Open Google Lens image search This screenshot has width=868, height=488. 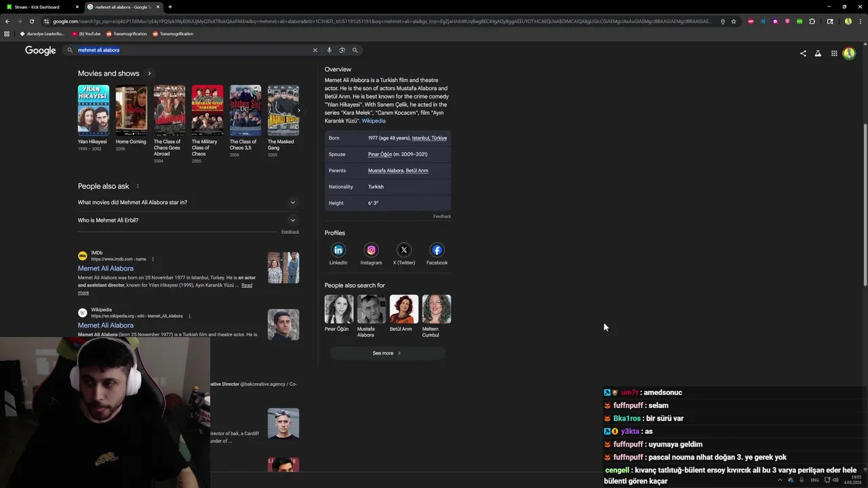coord(342,50)
